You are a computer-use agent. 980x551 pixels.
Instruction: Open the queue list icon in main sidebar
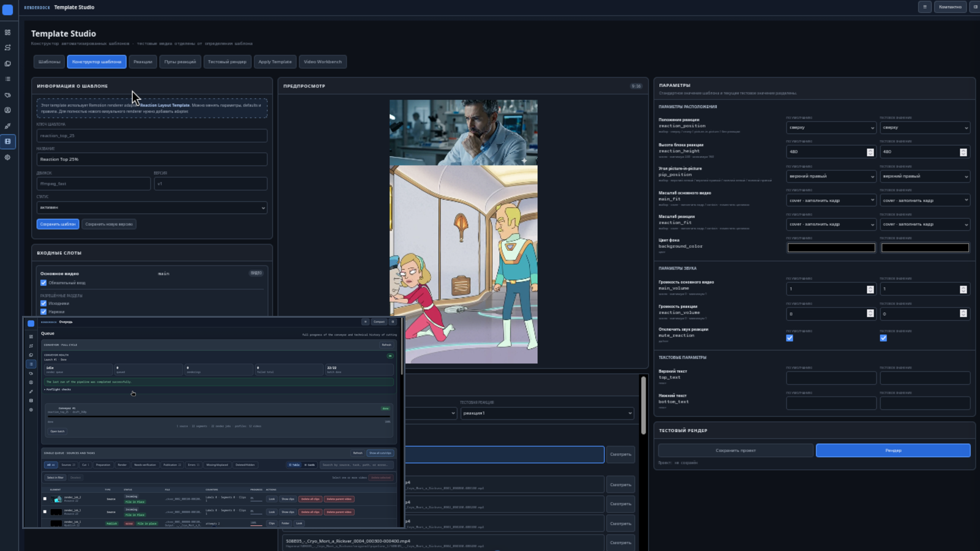click(x=8, y=79)
